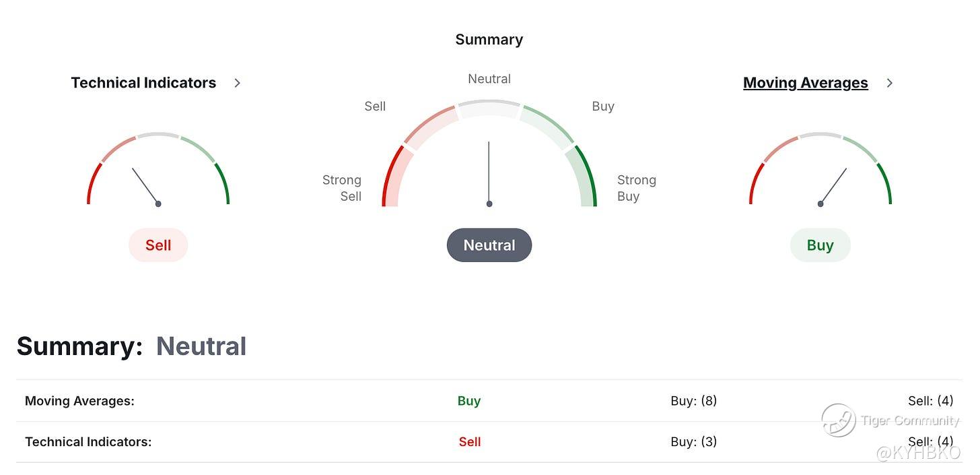Expand the Moving Averages chevron arrow

[890, 83]
